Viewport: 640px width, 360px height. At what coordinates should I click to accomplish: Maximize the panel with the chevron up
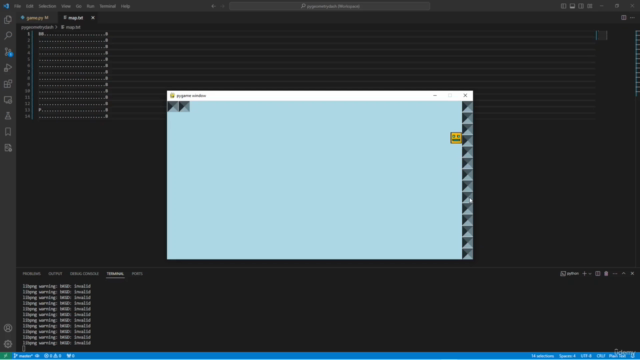point(624,273)
